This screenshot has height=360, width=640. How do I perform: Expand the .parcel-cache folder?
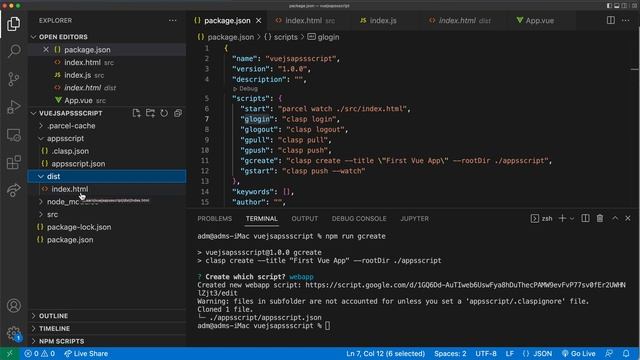point(107,126)
